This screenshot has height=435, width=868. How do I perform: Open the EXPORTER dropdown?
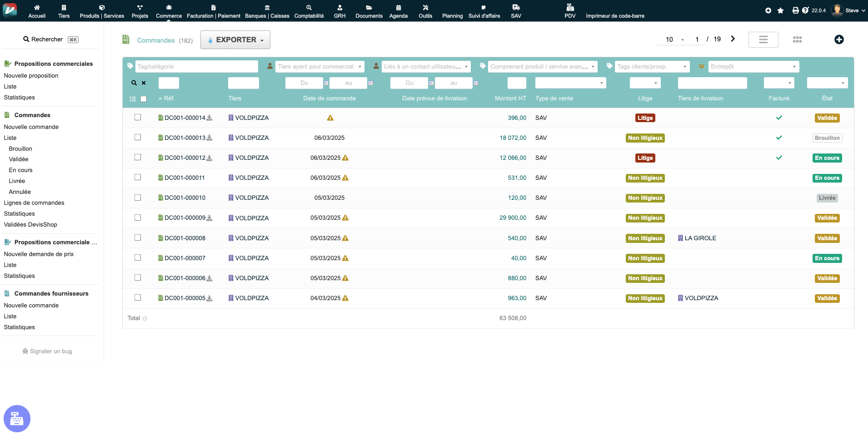(x=235, y=40)
